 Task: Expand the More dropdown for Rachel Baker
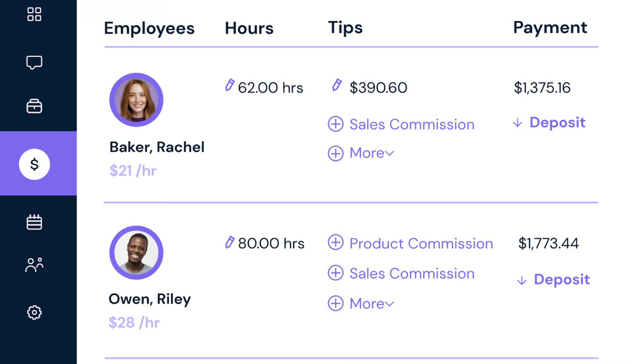click(361, 153)
